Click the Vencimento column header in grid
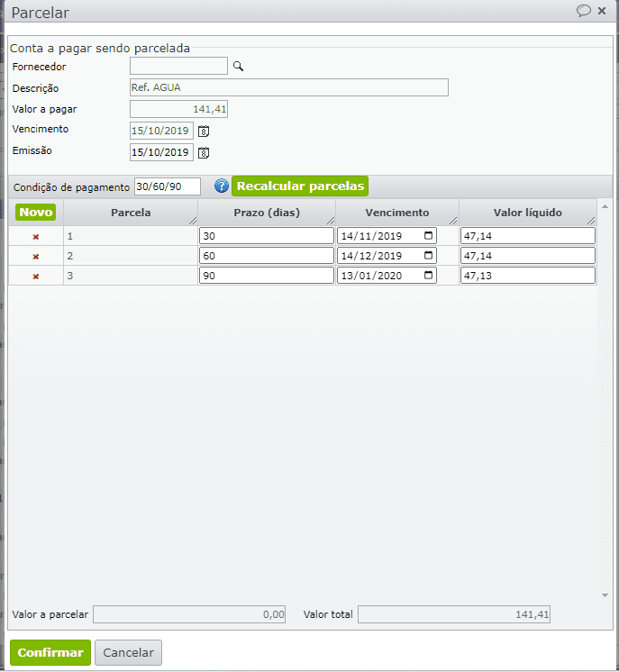Viewport: 619px width, 672px height. point(397,213)
